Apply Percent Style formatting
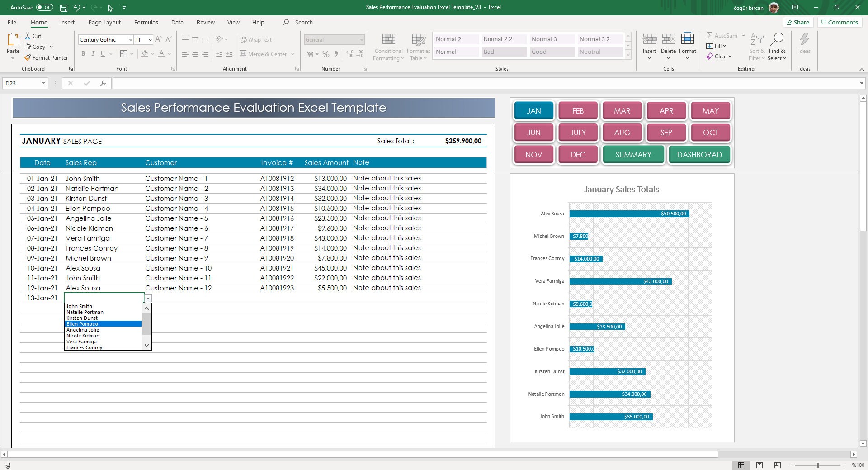 click(326, 54)
